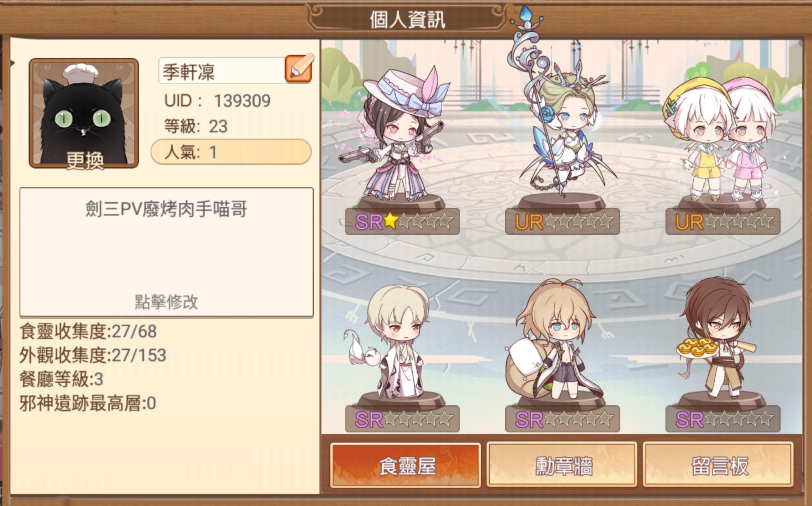Click the 季軒凜 player name field
The height and width of the screenshot is (506, 812).
tap(222, 71)
